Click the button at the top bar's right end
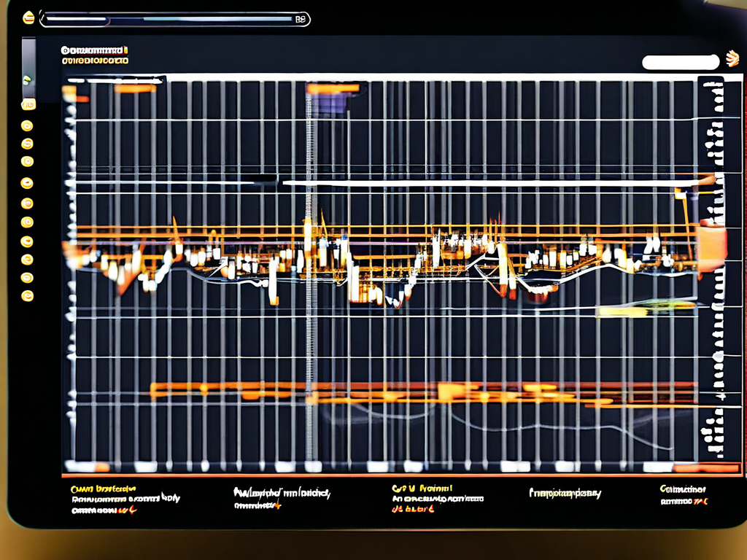The width and height of the screenshot is (747, 560). click(301, 20)
